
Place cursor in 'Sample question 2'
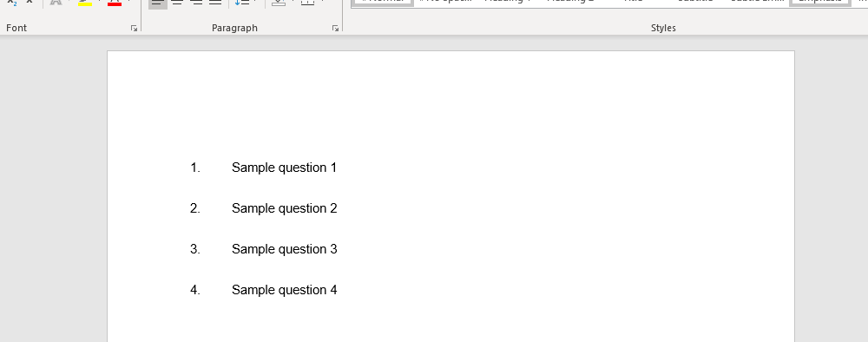click(284, 208)
